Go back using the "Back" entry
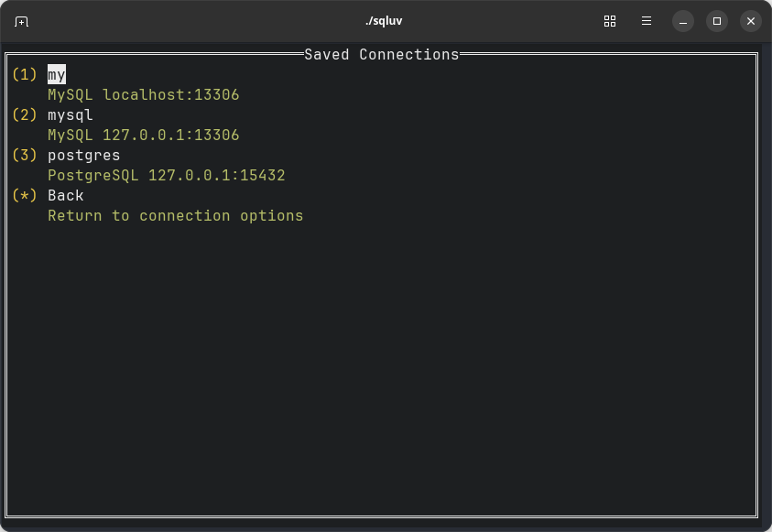 tap(66, 195)
